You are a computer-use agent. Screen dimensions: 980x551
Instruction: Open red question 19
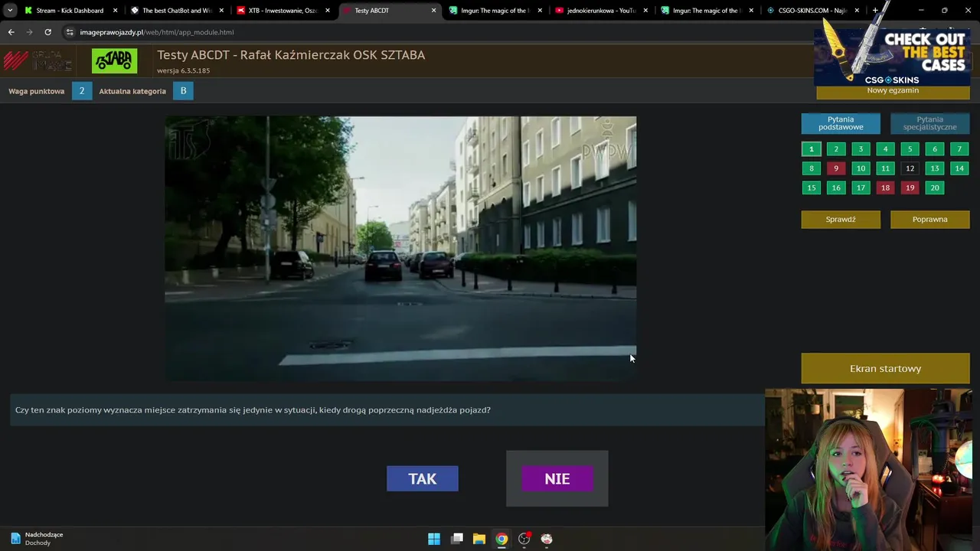click(910, 187)
